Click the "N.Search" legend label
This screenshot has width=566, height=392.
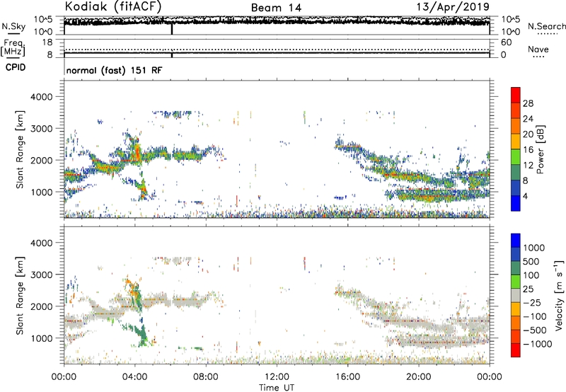coord(546,26)
